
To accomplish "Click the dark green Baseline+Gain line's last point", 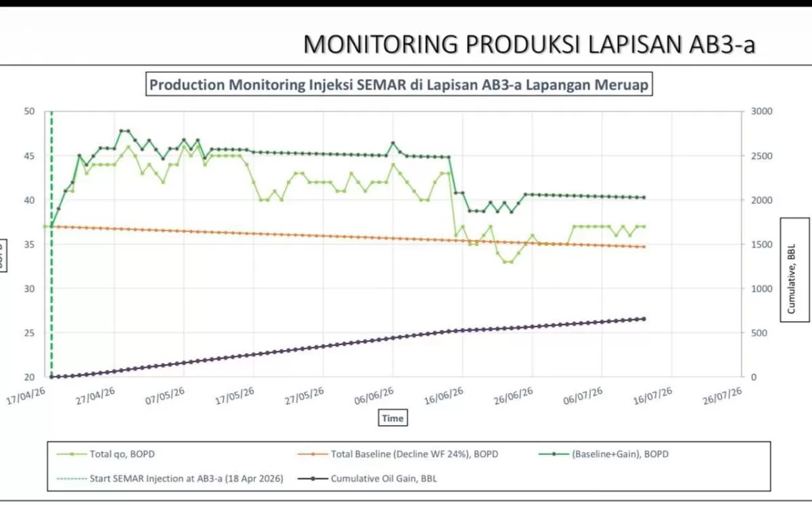I will tap(644, 197).
